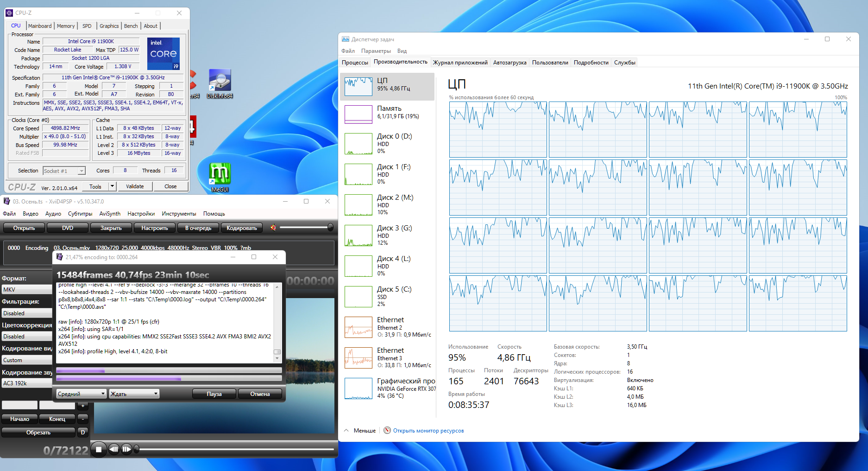Open the MKV format dropdown
This screenshot has width=868, height=471.
[27, 290]
